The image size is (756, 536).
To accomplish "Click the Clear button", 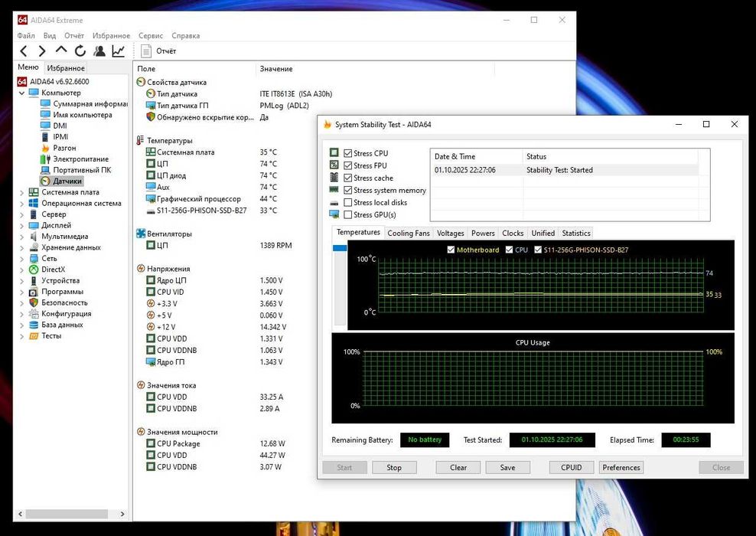I will click(x=458, y=468).
